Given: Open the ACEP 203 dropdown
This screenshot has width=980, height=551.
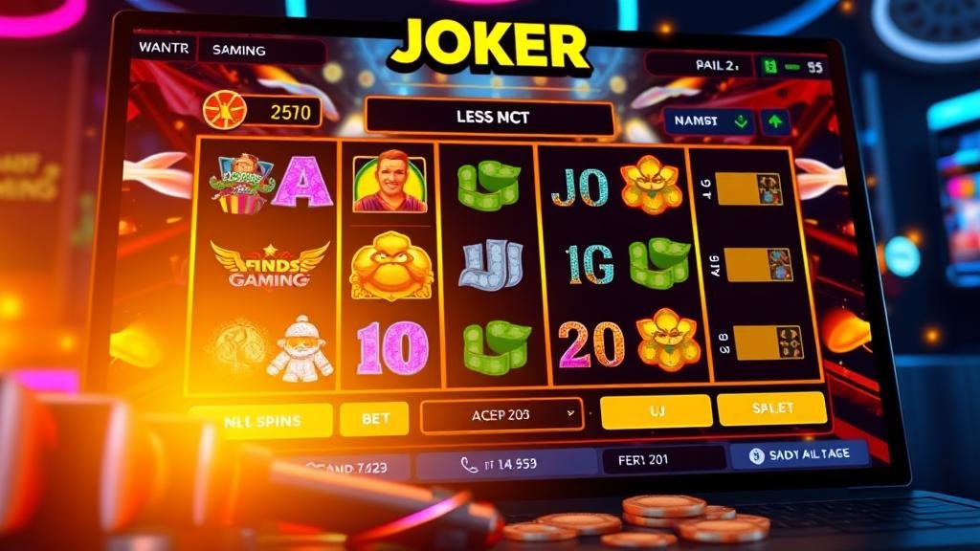Looking at the screenshot, I should [x=501, y=415].
